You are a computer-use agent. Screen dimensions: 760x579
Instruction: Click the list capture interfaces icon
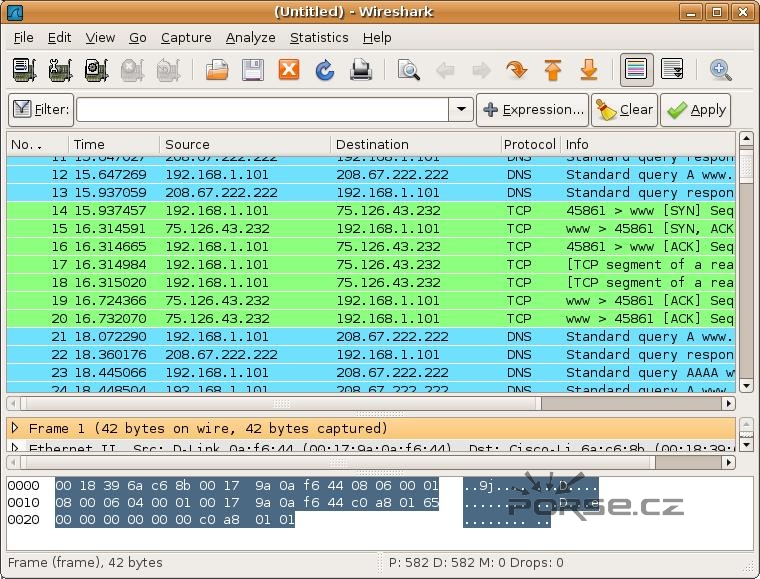(x=24, y=70)
